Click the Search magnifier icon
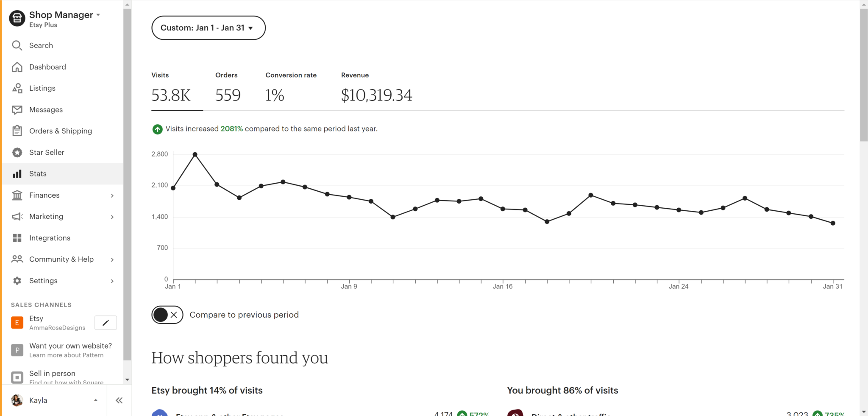The width and height of the screenshot is (868, 416). click(x=17, y=45)
